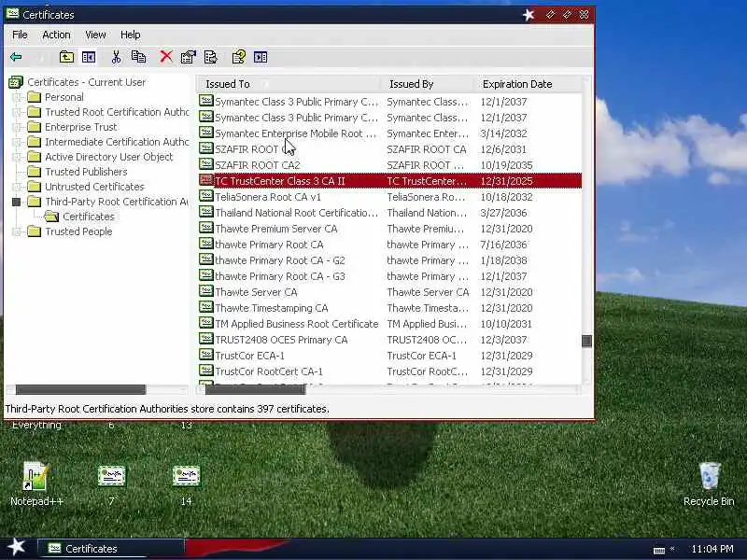Click certificate icon for TrustCor ECA-1
The width and height of the screenshot is (747, 560).
(x=205, y=356)
